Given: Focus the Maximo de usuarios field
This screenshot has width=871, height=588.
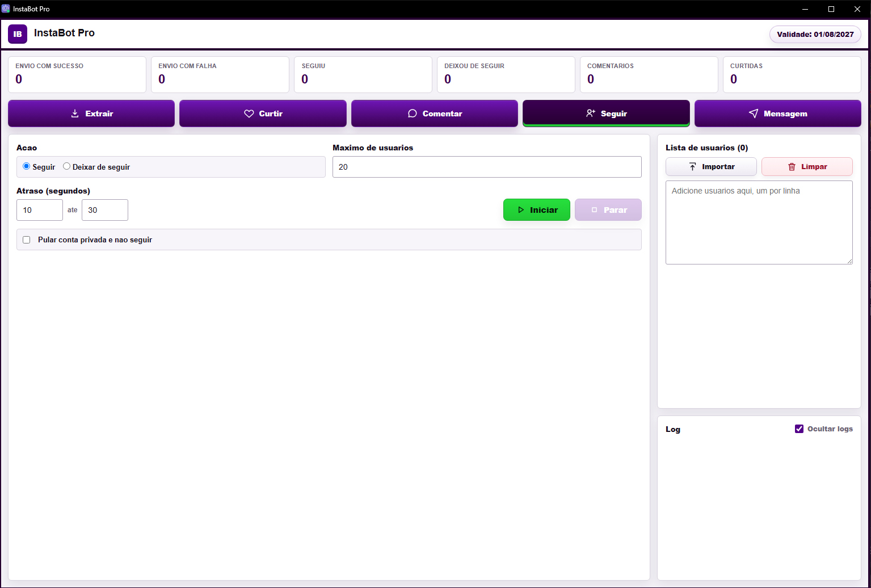Looking at the screenshot, I should (x=487, y=167).
